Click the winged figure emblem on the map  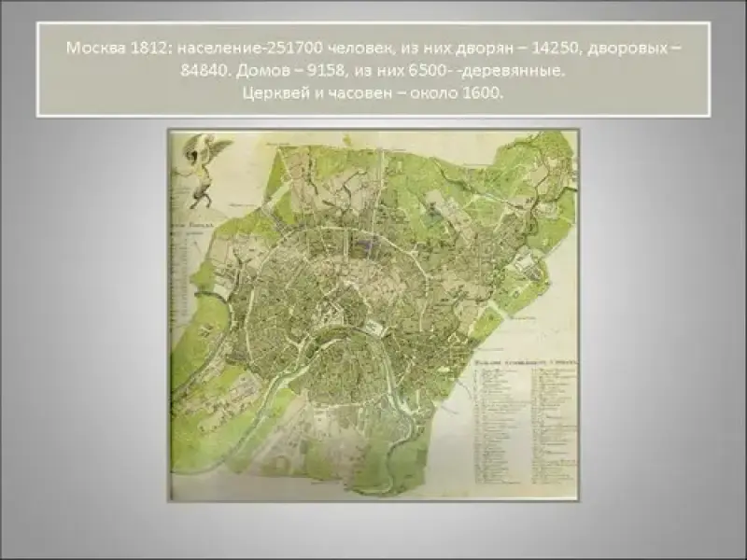[198, 168]
